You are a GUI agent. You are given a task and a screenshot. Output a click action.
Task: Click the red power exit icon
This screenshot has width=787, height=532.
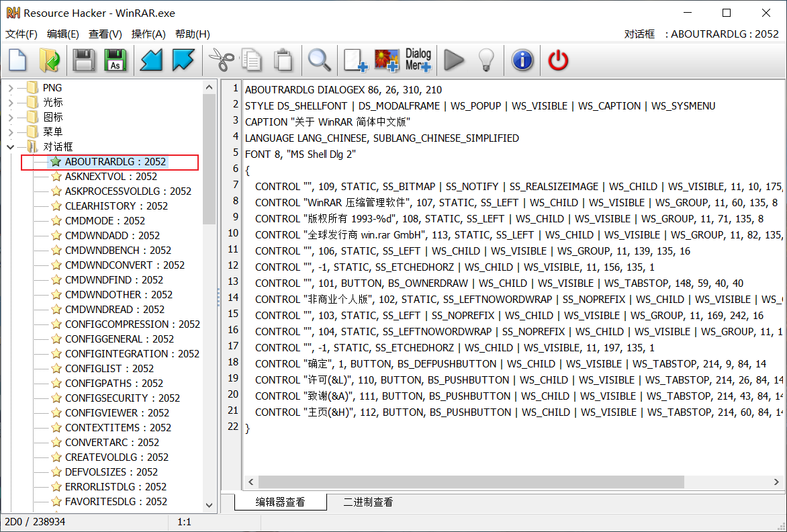[x=558, y=60]
